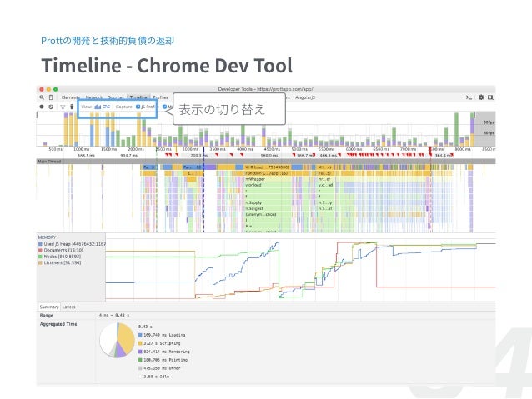532x399 pixels.
Task: Show the console drawer prompt icon
Action: 469,97
